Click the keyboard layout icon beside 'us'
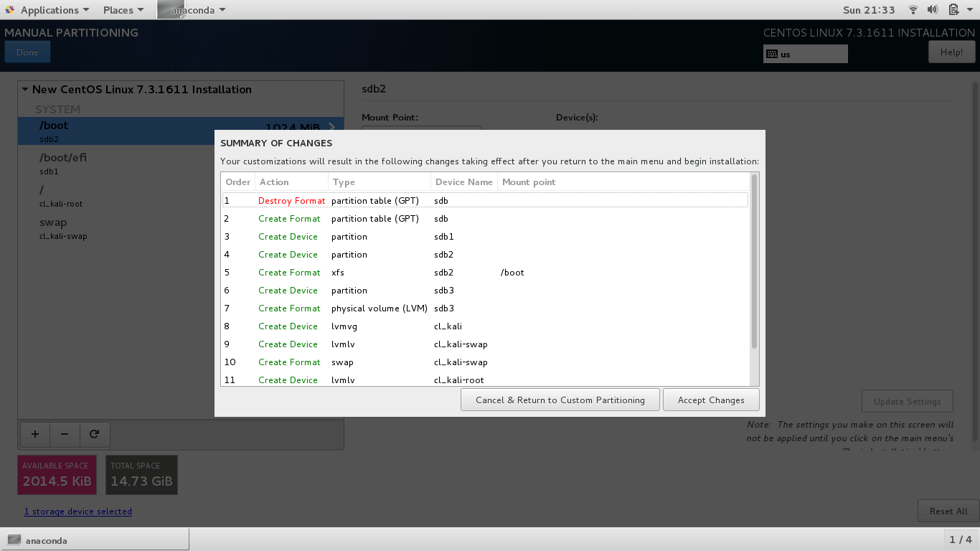 [772, 54]
